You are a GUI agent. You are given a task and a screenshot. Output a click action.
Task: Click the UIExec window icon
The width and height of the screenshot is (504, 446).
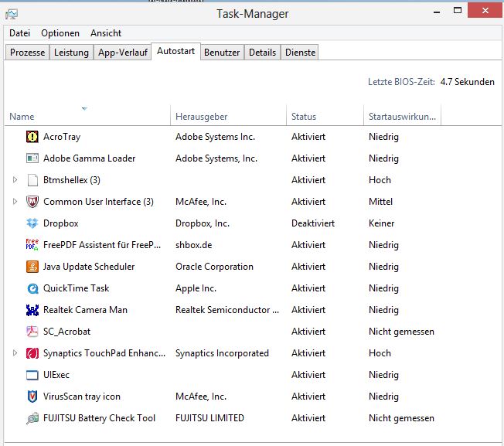[32, 375]
